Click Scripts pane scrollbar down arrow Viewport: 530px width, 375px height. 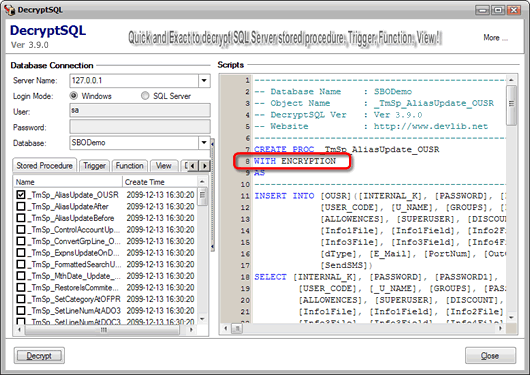pyautogui.click(x=511, y=317)
